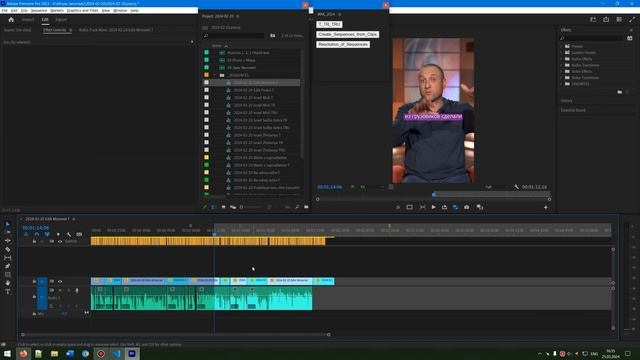This screenshot has width=640, height=360.
Task: Collapse the bin folder in Project panel
Action: click(215, 76)
